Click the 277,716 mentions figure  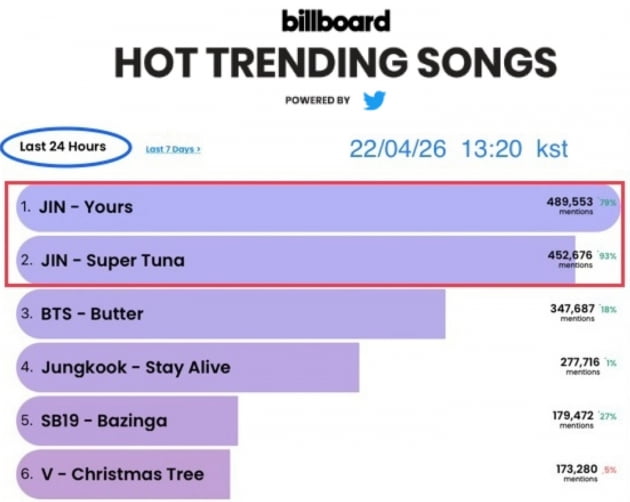click(580, 366)
